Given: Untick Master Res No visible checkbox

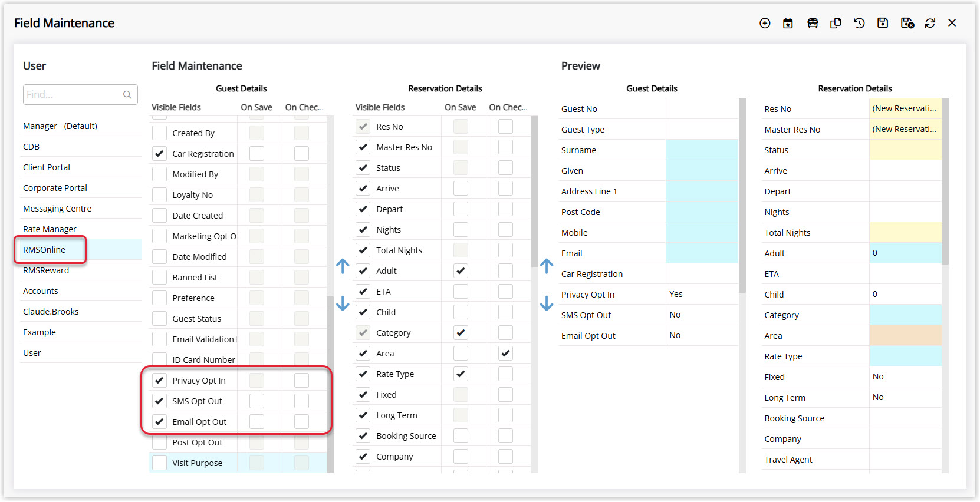Looking at the screenshot, I should pos(363,147).
